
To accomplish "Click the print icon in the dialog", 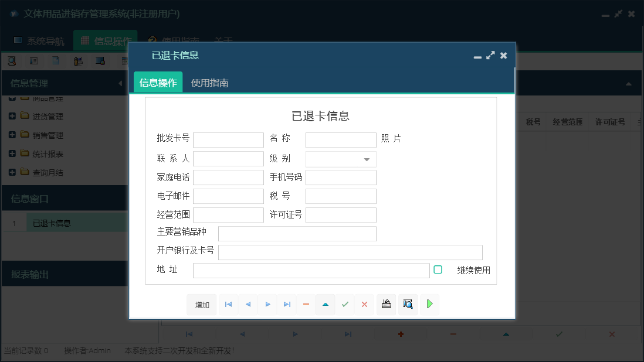I will (386, 304).
